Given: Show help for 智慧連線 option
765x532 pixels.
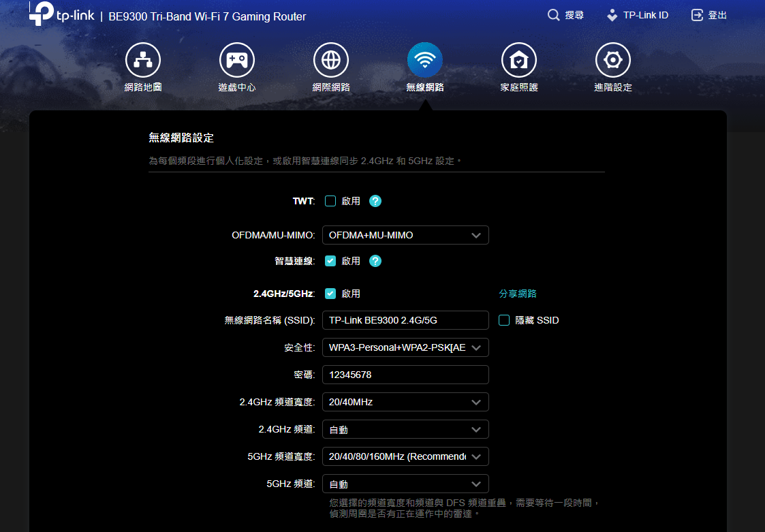Looking at the screenshot, I should pos(375,261).
